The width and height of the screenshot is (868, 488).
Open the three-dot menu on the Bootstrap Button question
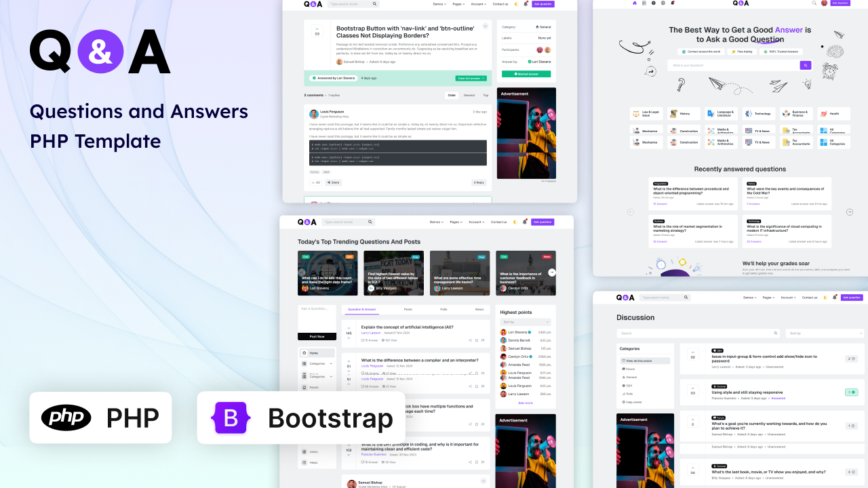486,26
